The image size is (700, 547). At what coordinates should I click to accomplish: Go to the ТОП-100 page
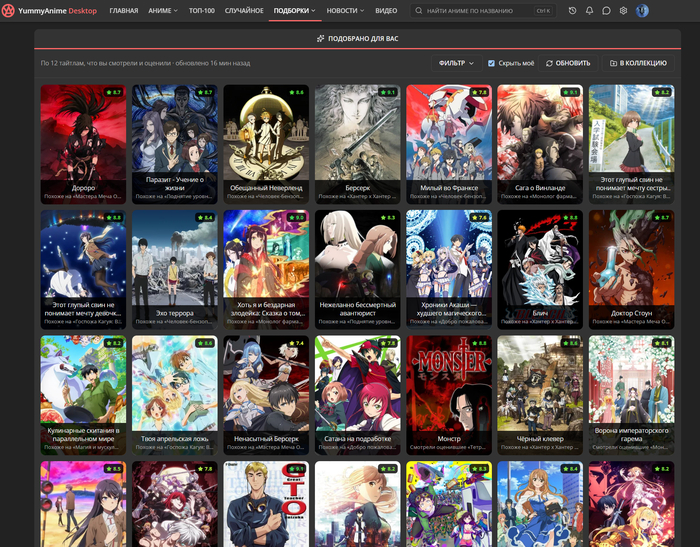pyautogui.click(x=202, y=11)
